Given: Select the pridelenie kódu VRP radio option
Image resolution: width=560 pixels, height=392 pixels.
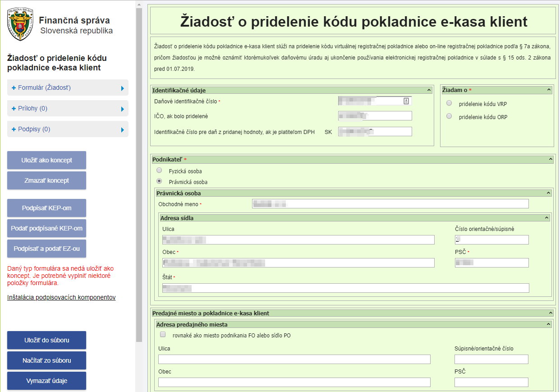Looking at the screenshot, I should (x=449, y=103).
